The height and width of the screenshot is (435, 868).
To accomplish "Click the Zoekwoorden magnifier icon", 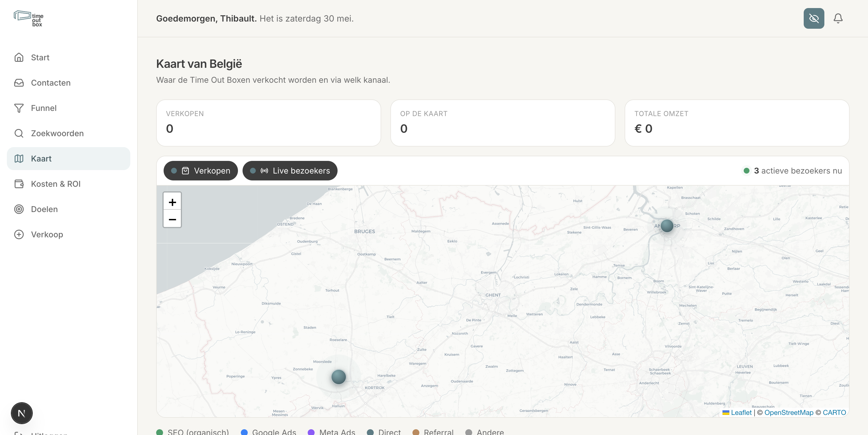I will [19, 133].
